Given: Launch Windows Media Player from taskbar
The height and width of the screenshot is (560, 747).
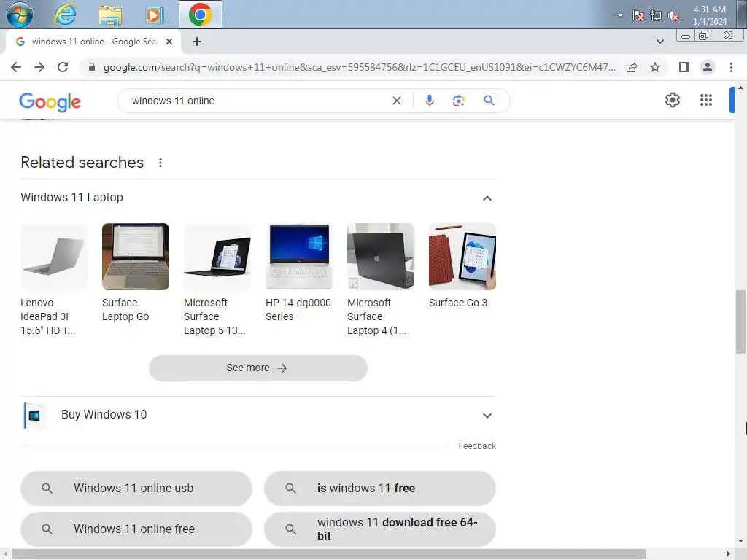Looking at the screenshot, I should (155, 15).
